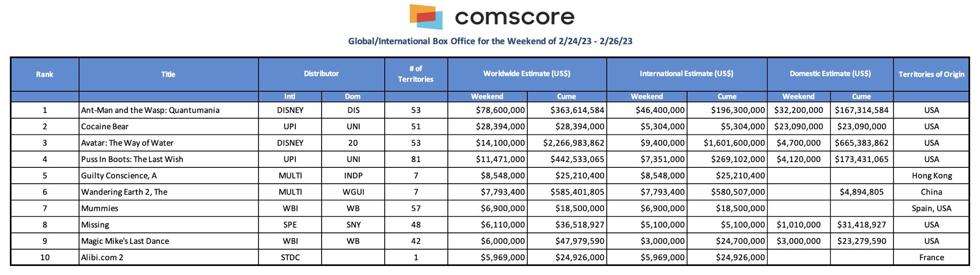Click the Alibi.com 2 title cell
The image size is (980, 275).
tap(168, 257)
